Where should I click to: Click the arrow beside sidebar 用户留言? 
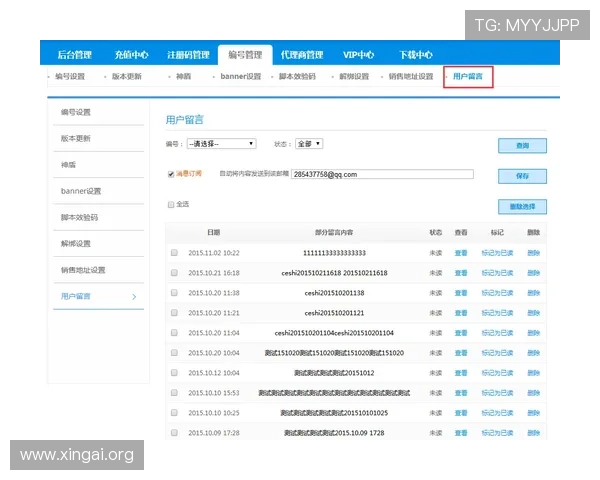pyautogui.click(x=134, y=296)
